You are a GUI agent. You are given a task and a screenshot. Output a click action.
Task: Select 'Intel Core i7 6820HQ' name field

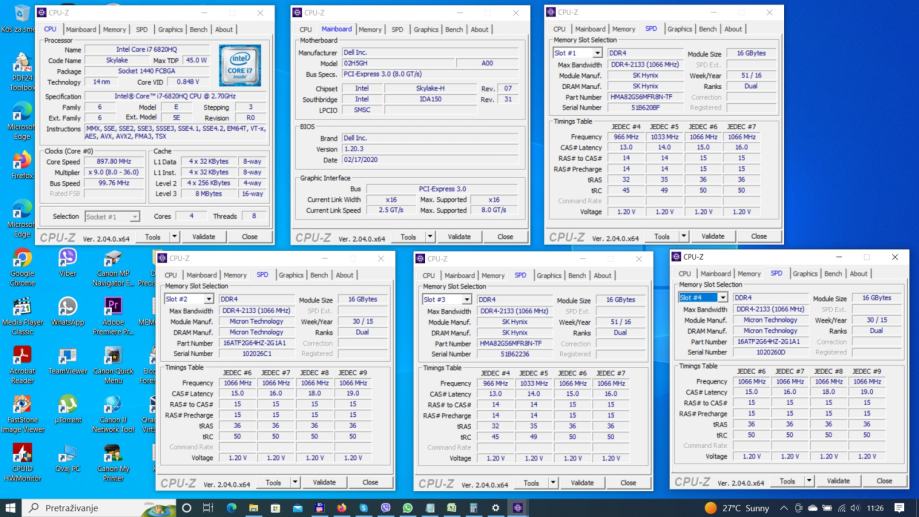coord(147,50)
